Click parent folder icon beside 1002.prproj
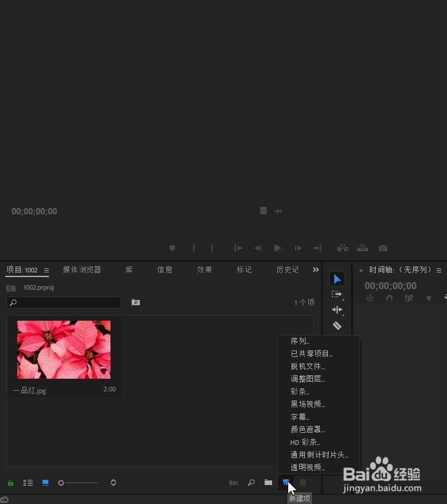Viewport: 447px width, 504px height. (x=11, y=288)
